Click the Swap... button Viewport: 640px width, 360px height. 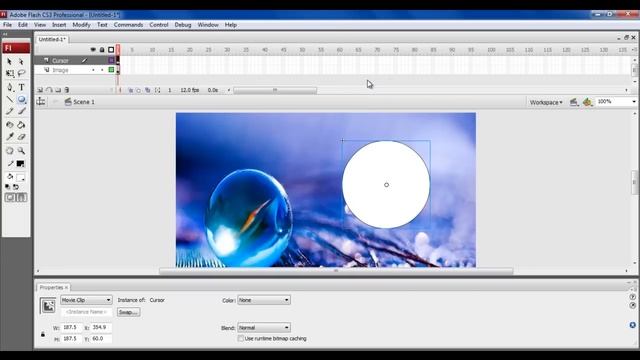(129, 312)
